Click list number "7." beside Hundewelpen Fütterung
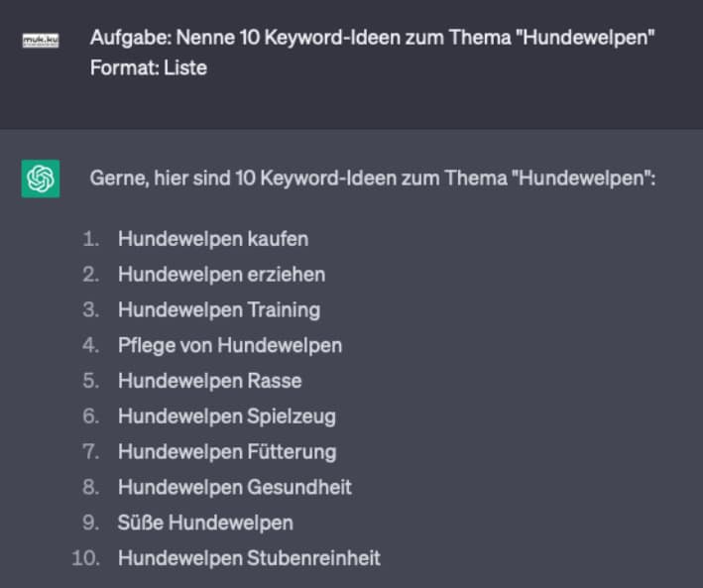703x588 pixels. [91, 452]
